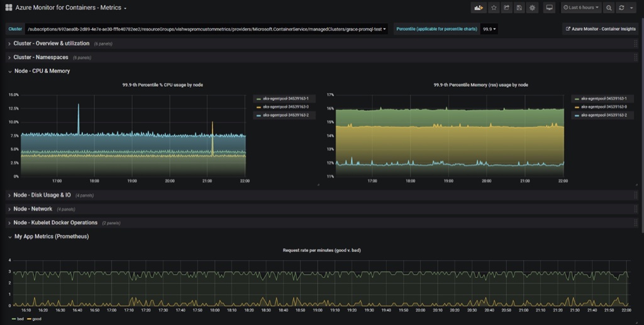644x325 pixels.
Task: Open Request rate per minutes panel menu
Action: 321,250
